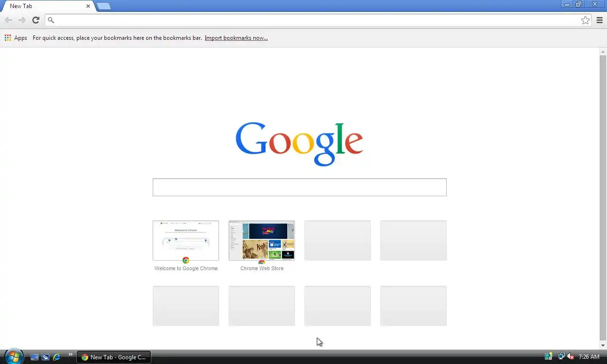Open a new tab with the small tab button

pos(104,6)
